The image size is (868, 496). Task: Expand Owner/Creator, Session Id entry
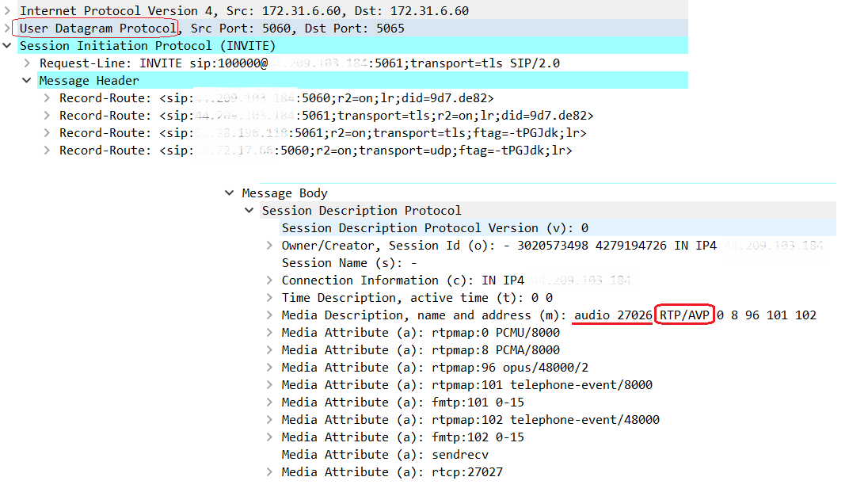pos(270,246)
